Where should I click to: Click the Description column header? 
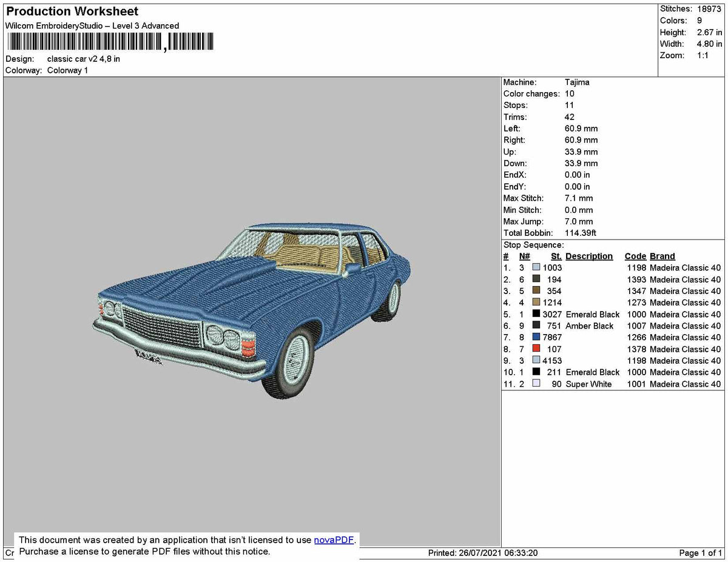coord(588,256)
